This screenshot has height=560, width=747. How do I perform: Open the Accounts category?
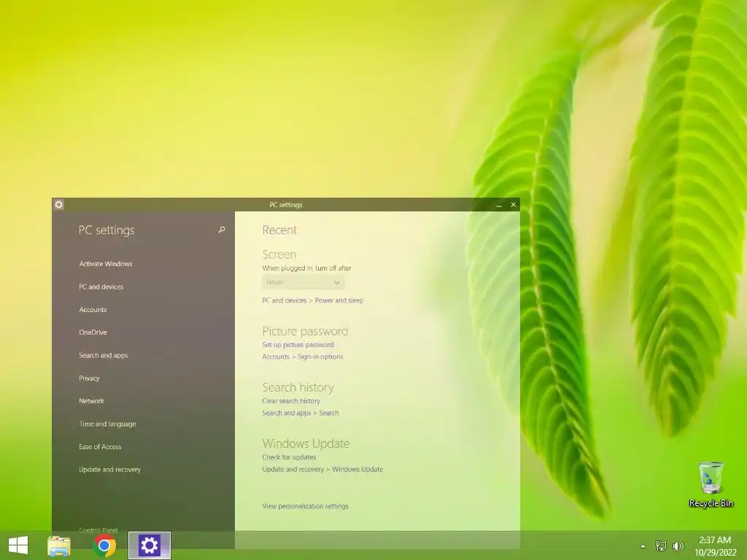pos(93,309)
